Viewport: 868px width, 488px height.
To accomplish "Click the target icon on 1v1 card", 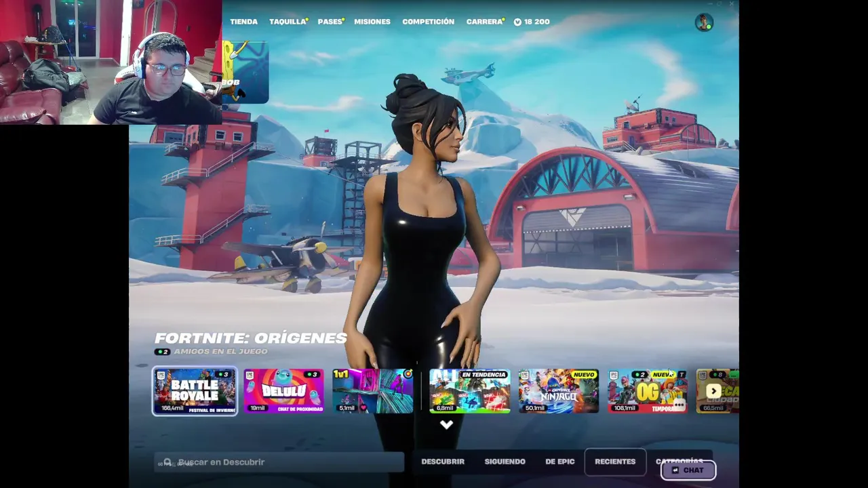I will [x=408, y=373].
